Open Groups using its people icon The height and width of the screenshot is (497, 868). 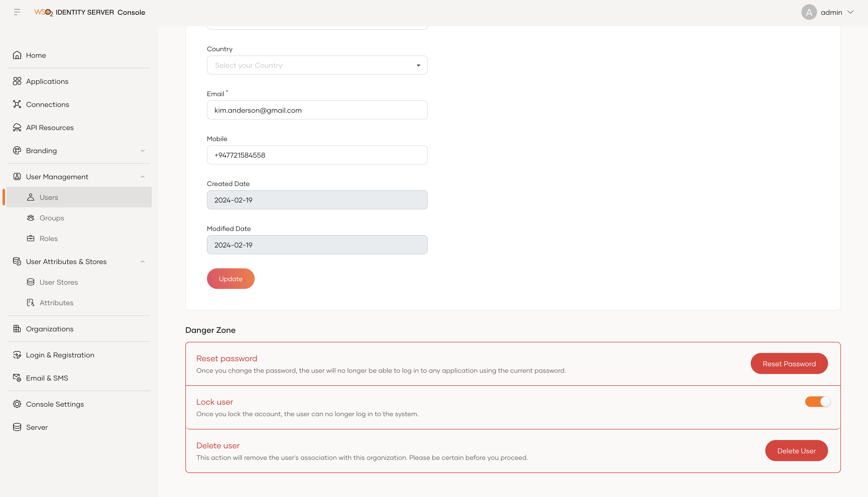point(31,218)
